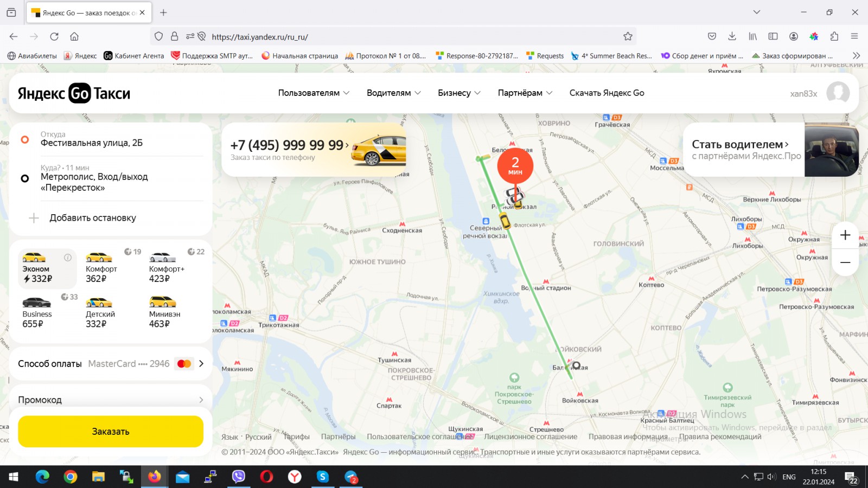Open the user profile avatar
Viewport: 868px width, 488px height.
pos(838,93)
